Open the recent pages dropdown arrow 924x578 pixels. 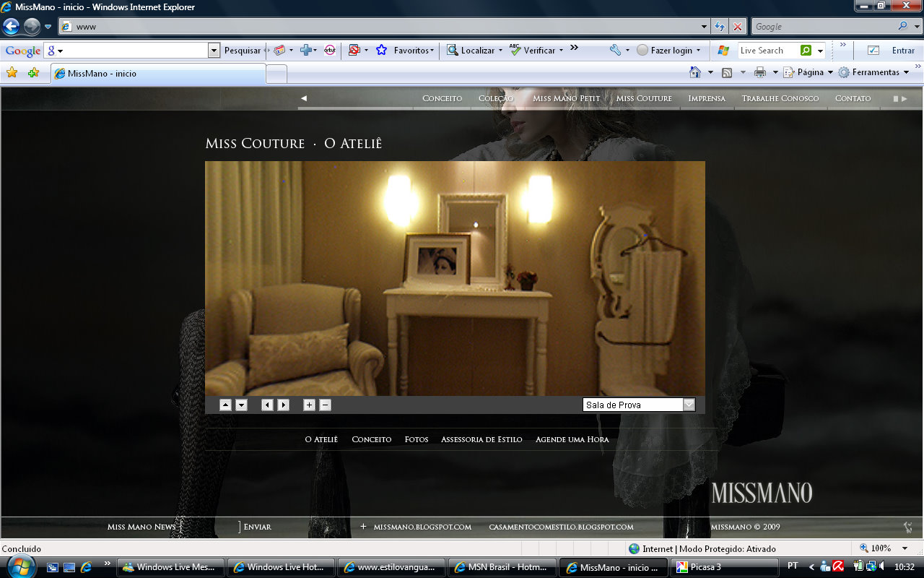[x=48, y=27]
